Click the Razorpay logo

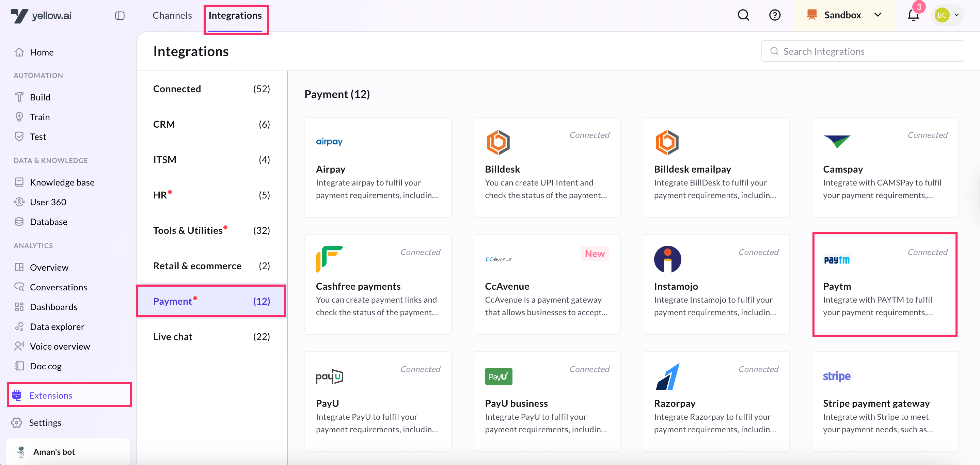pos(668,376)
